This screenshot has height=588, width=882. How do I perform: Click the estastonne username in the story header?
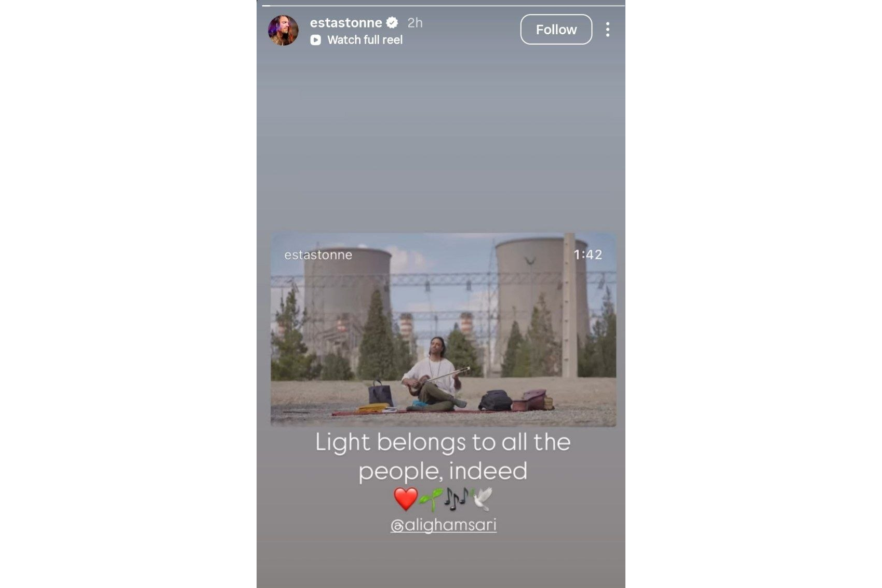coord(346,23)
